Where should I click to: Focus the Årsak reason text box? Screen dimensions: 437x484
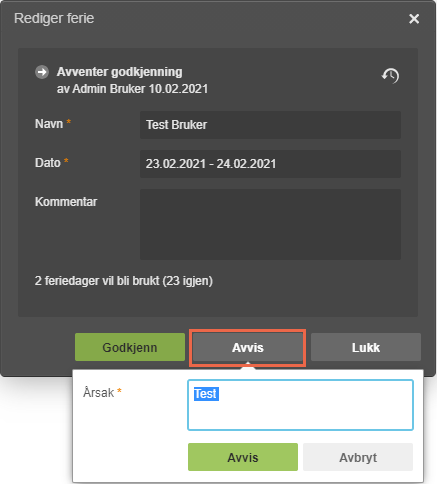pyautogui.click(x=300, y=405)
